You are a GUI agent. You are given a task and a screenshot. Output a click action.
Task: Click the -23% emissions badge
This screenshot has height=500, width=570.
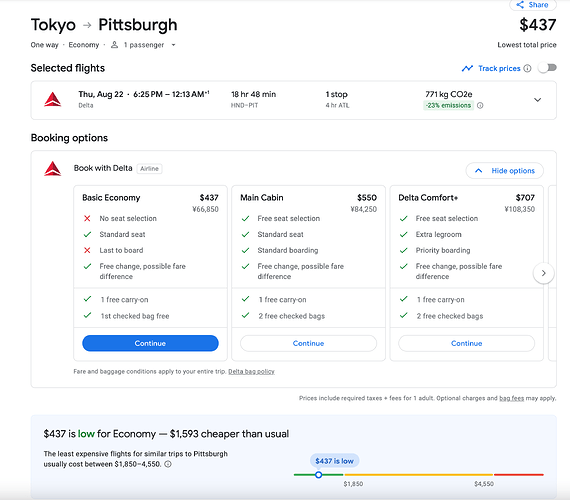(448, 105)
